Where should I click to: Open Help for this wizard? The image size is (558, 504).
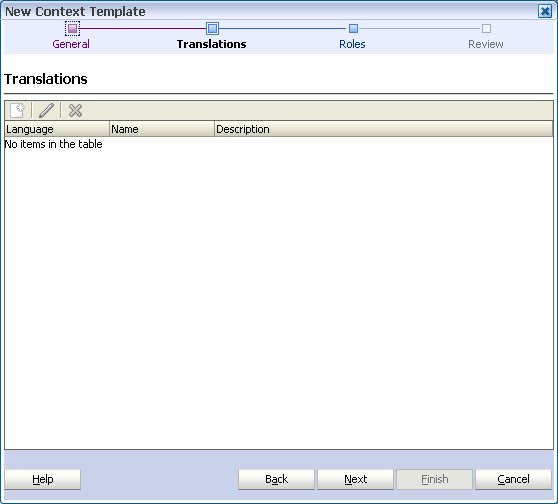click(x=43, y=479)
